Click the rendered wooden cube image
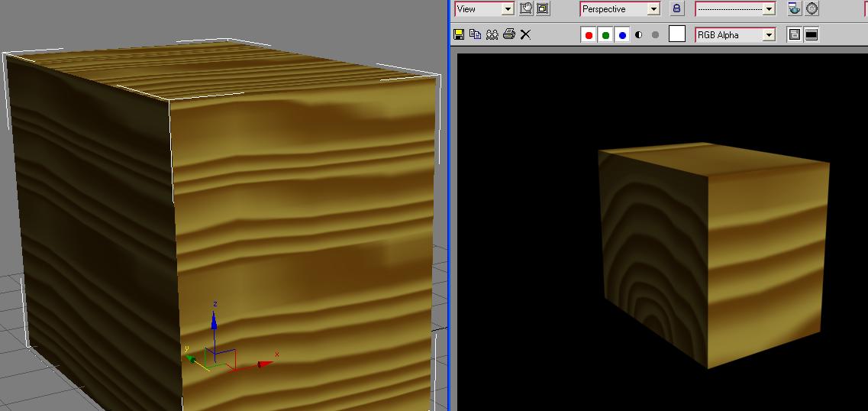This screenshot has height=411, width=868. coord(714,255)
